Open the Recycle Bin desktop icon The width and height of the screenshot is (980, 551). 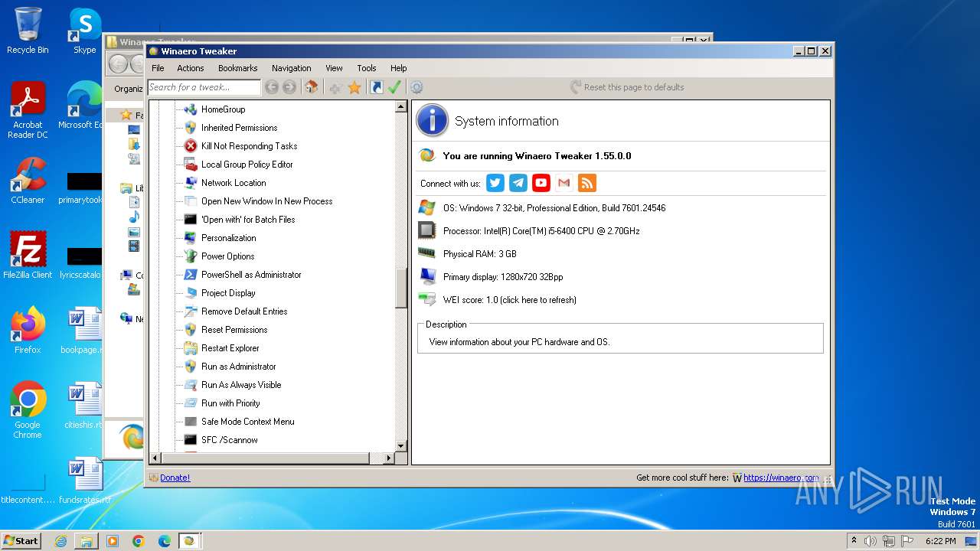(28, 31)
